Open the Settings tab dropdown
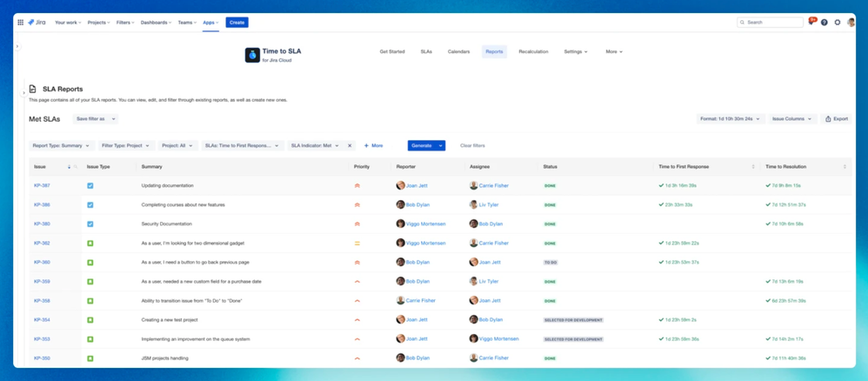The width and height of the screenshot is (868, 381). (576, 51)
